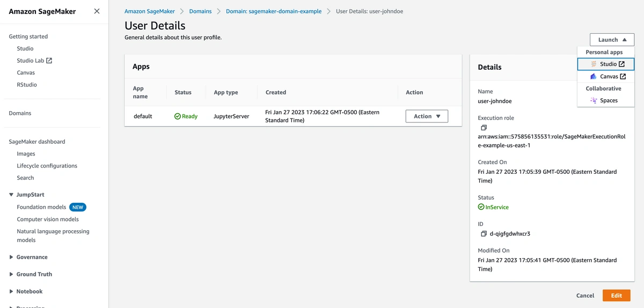Click the Status column header in Apps
This screenshot has width=644, height=308.
[183, 92]
